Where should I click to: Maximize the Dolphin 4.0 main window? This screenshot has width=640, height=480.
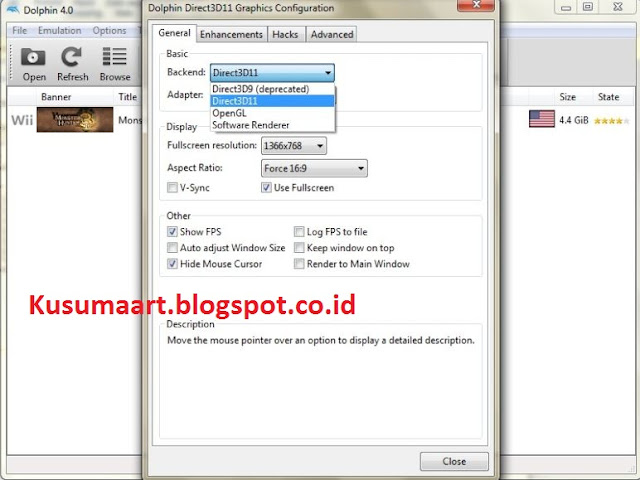(x=587, y=7)
